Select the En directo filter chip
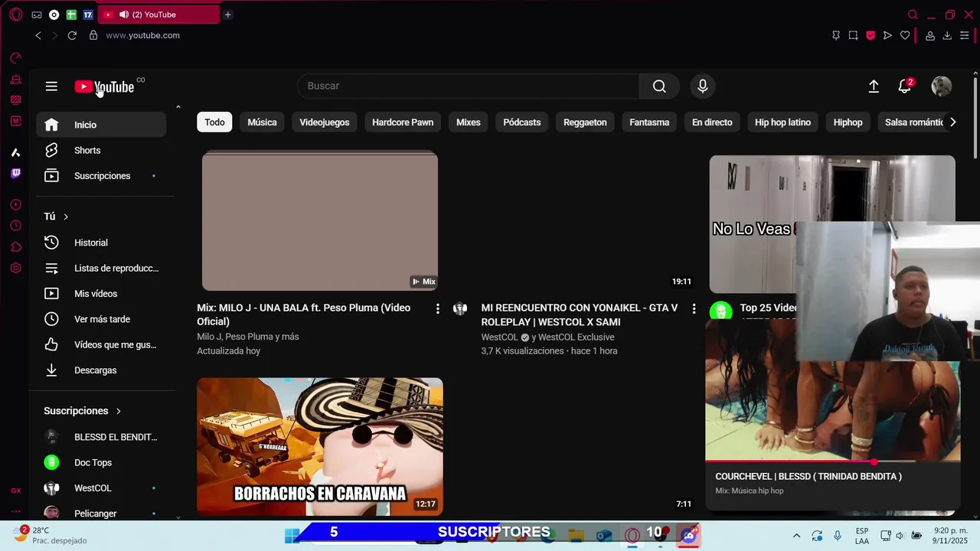 (x=712, y=122)
